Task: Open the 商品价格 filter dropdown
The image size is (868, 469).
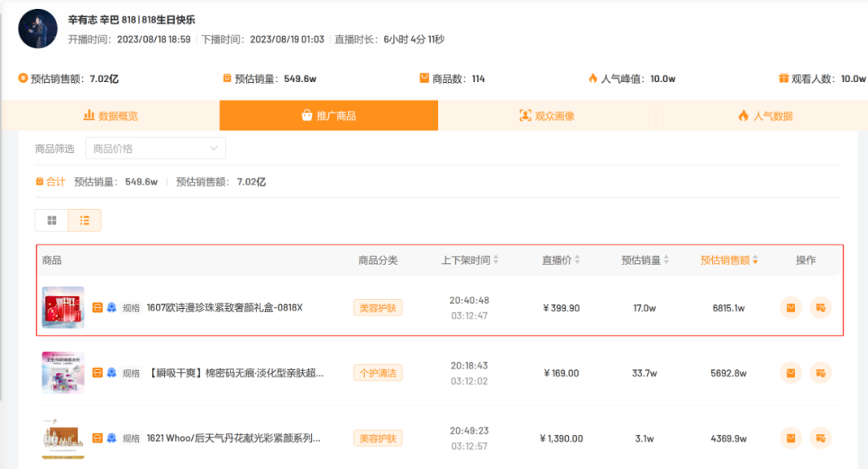Action: point(155,148)
